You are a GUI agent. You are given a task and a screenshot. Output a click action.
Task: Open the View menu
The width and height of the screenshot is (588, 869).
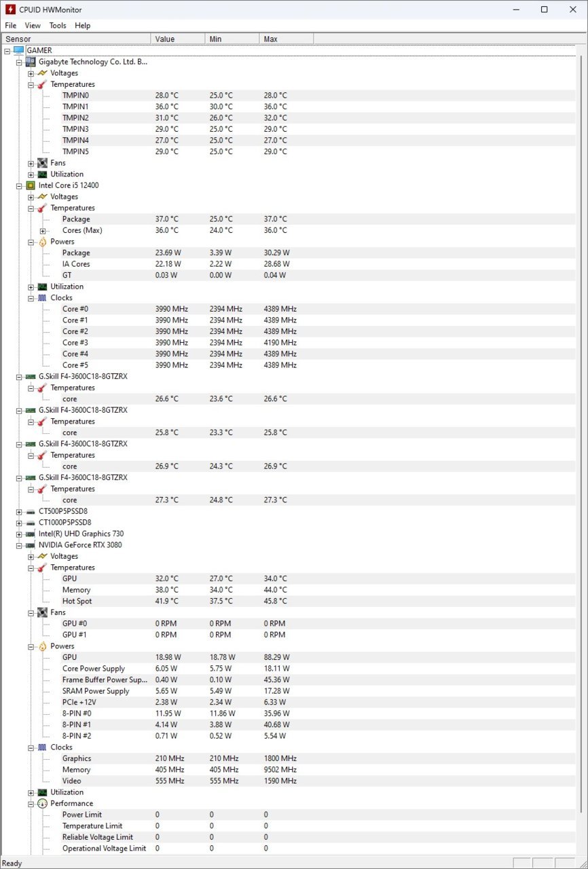33,25
